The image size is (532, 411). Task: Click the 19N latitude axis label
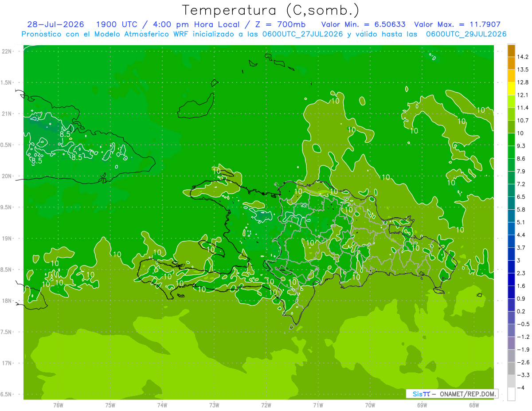[x=7, y=239]
